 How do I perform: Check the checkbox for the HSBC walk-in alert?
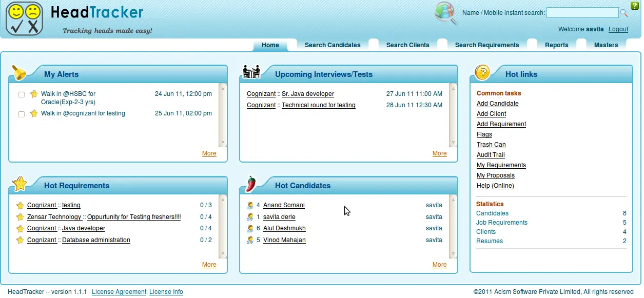pyautogui.click(x=21, y=94)
